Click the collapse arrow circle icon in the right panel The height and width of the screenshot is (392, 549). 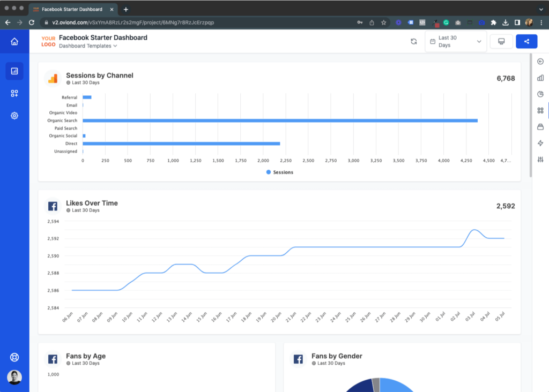tap(540, 62)
